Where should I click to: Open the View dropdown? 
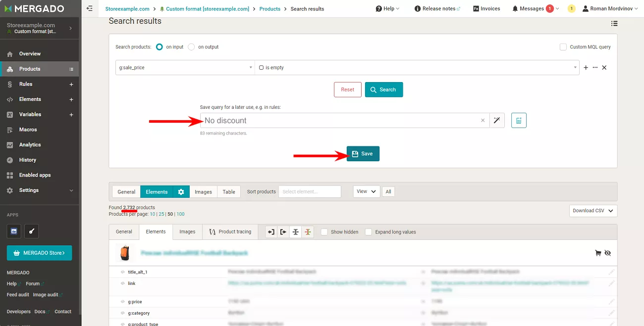(367, 191)
